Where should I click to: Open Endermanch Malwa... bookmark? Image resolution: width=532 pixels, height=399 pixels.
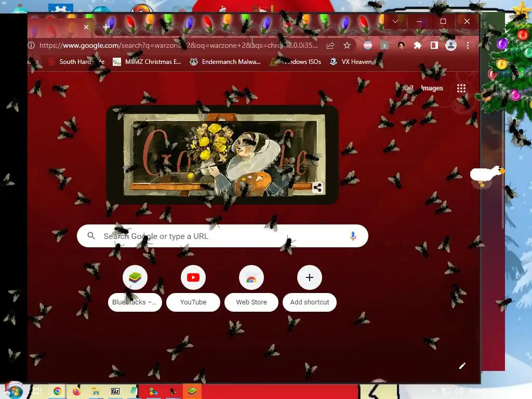coord(225,62)
